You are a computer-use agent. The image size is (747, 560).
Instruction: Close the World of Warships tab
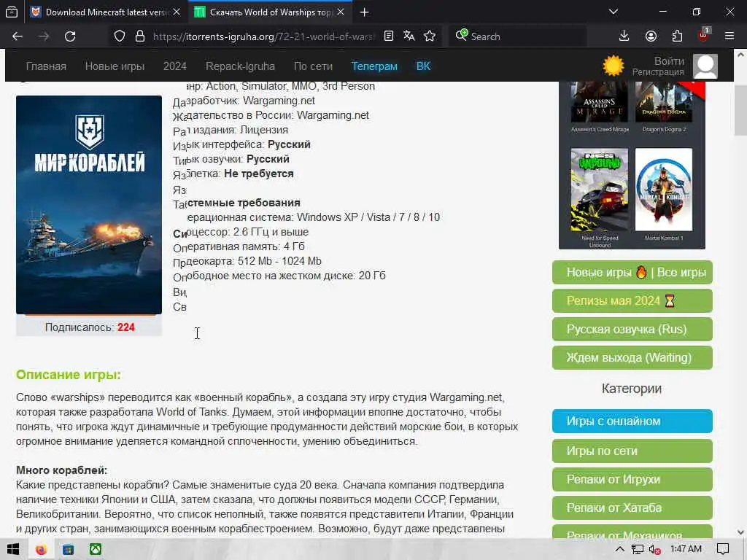tap(341, 12)
